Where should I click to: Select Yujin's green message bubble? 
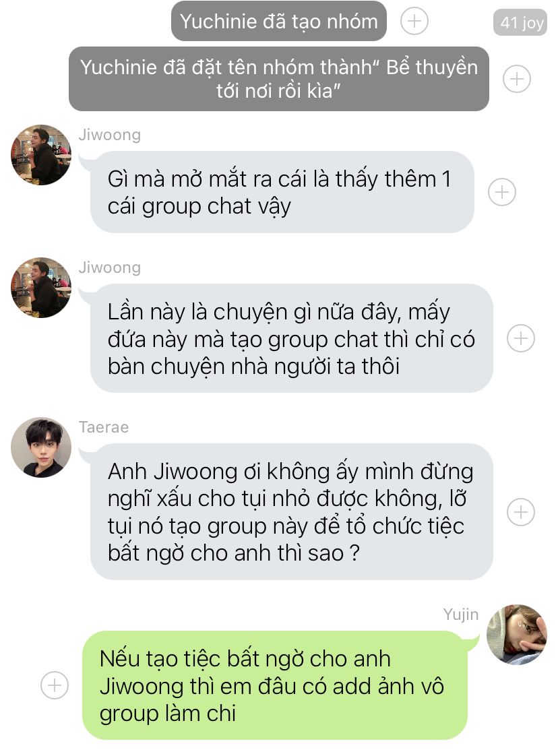click(275, 685)
